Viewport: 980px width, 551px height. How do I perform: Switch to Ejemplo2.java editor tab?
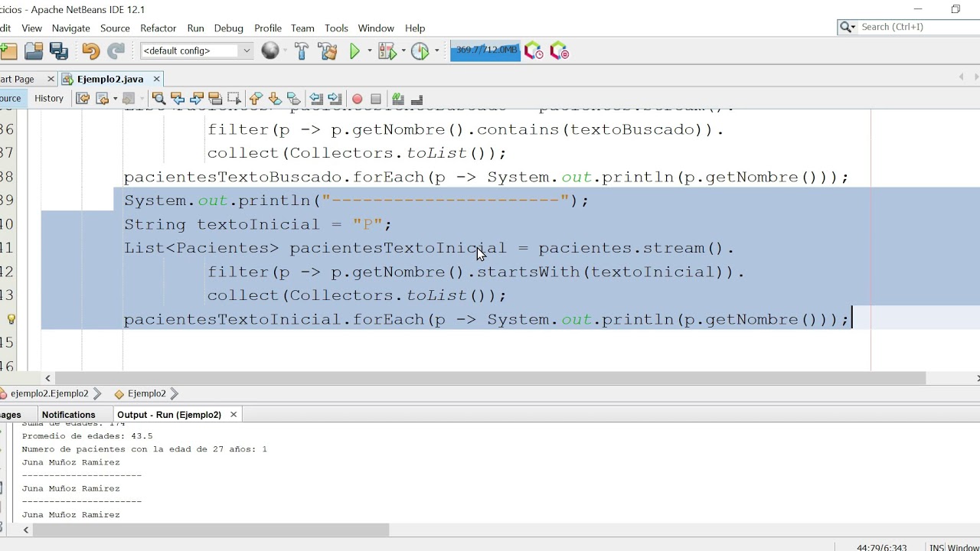(110, 79)
